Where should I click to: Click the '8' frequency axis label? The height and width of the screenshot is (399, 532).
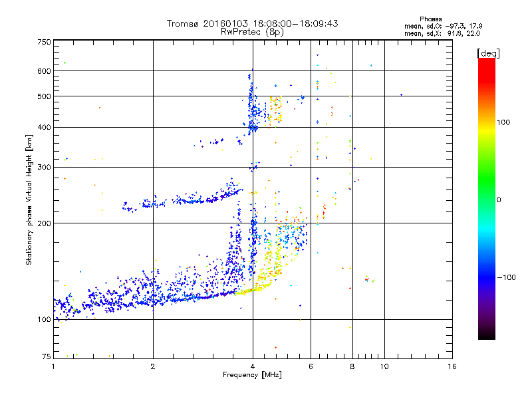pyautogui.click(x=352, y=366)
